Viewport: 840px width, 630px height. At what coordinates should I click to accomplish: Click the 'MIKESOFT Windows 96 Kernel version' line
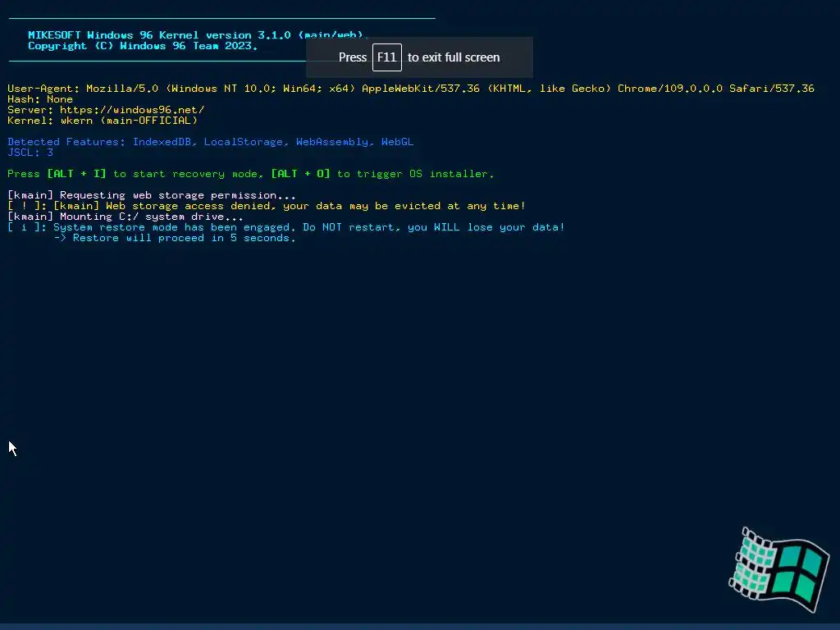coord(199,34)
